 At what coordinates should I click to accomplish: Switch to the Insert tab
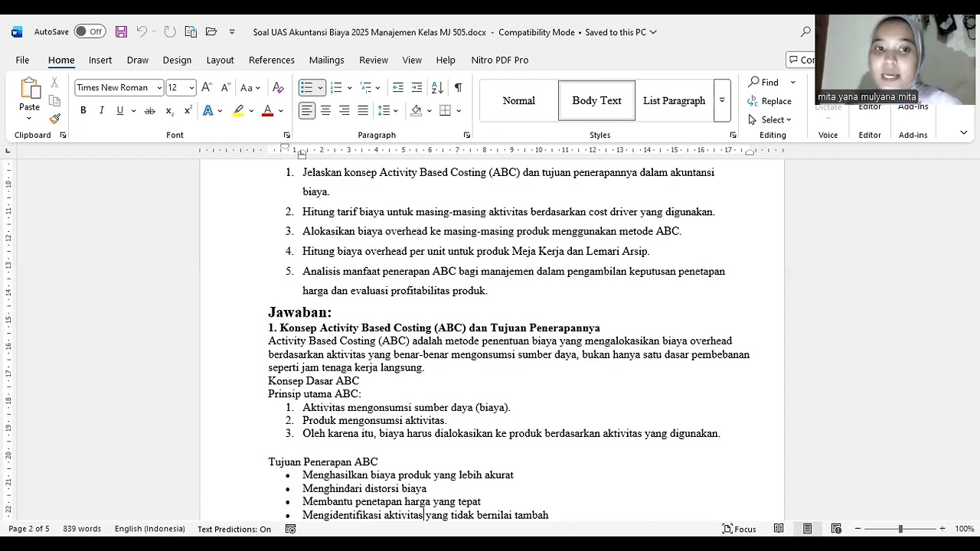[100, 60]
